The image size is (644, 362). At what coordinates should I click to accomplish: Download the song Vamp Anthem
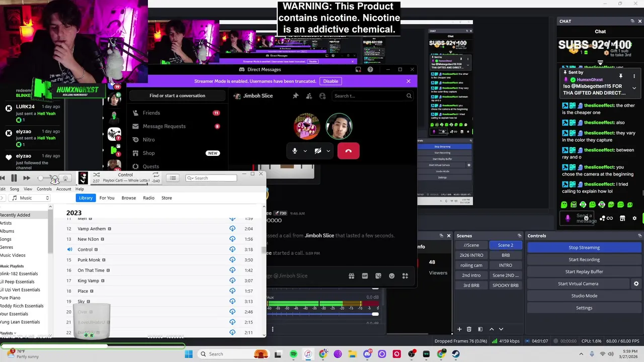[x=232, y=229]
